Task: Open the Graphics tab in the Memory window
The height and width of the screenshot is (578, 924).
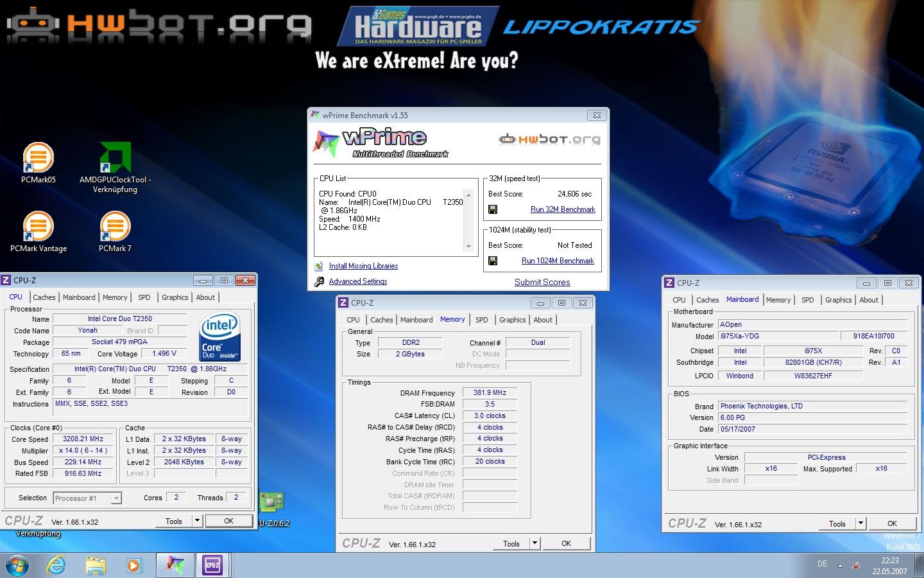Action: click(x=513, y=320)
